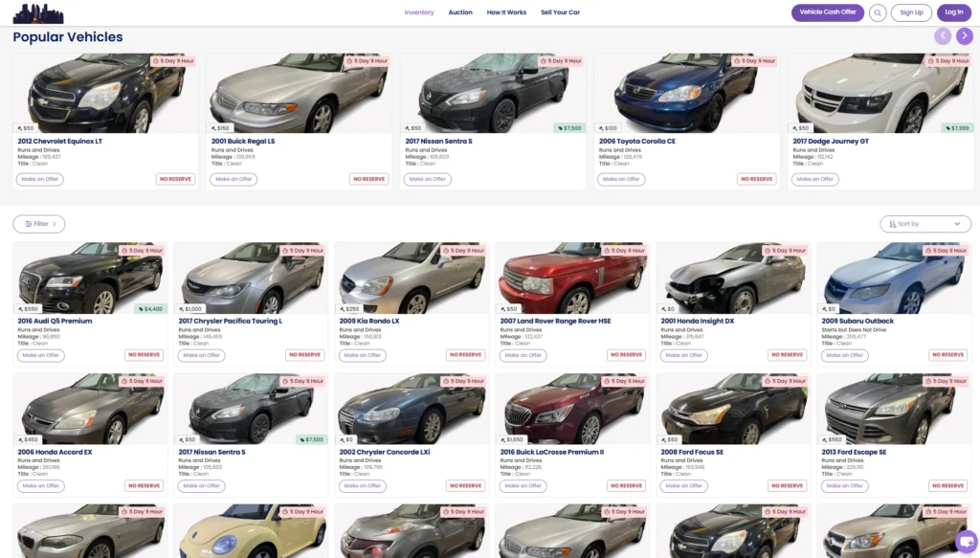Click the sort icon inside Sort by control
This screenshot has height=558, width=980.
[x=891, y=223]
